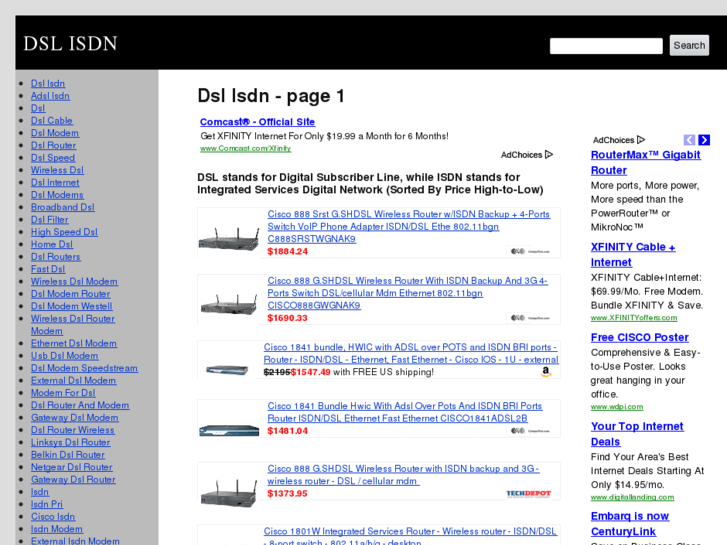727x545 pixels.
Task: Open Cisco 1801W Integrated Services Router listing
Action: coord(410,537)
